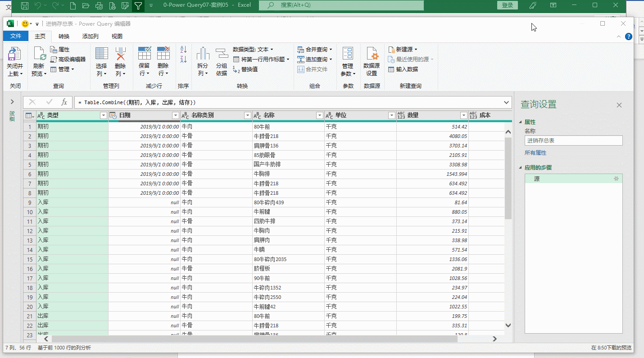
Task: Click the 关闭并上载 (Close & Load) icon
Action: [14, 54]
